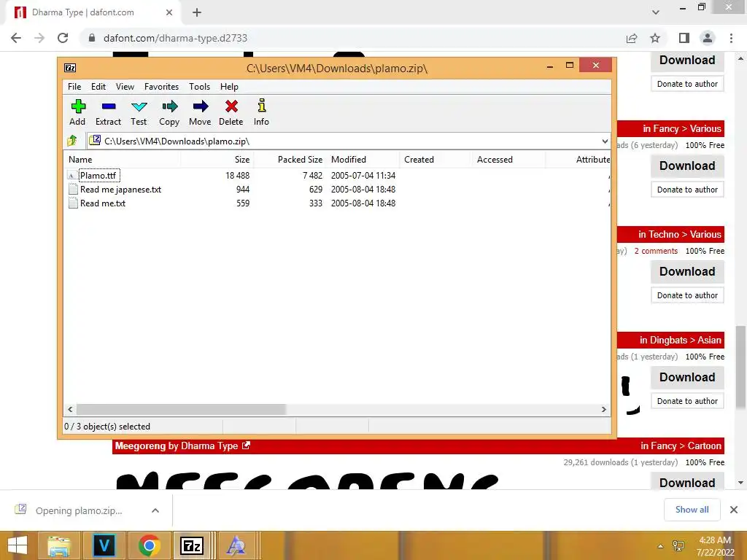This screenshot has width=747, height=560.
Task: Focus the 7-Zip path input field
Action: pos(348,141)
